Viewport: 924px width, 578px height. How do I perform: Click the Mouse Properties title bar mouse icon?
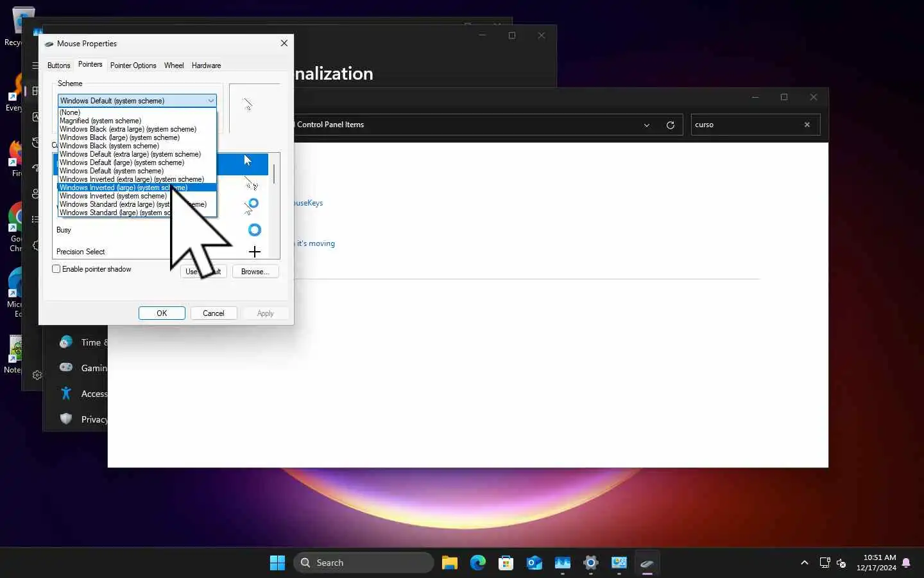[x=49, y=44]
